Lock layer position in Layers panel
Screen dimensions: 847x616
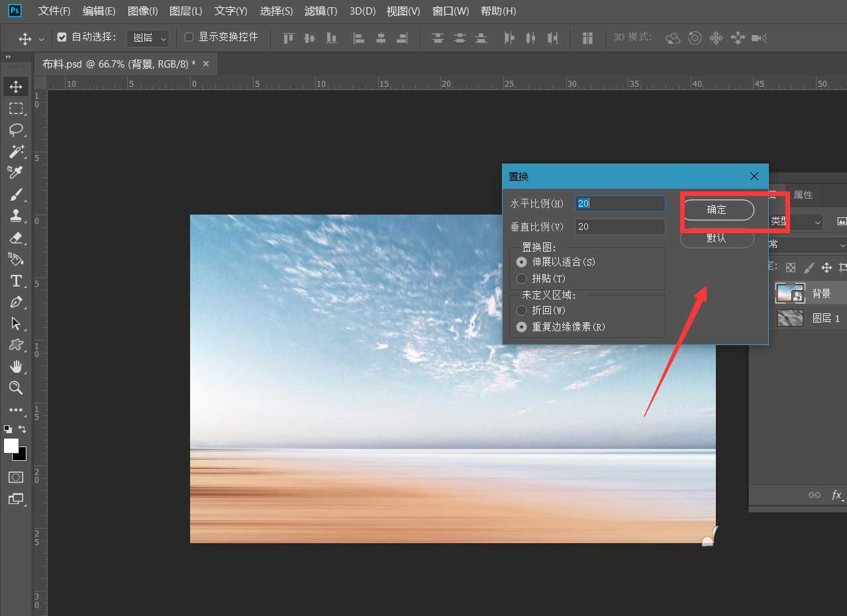click(826, 268)
